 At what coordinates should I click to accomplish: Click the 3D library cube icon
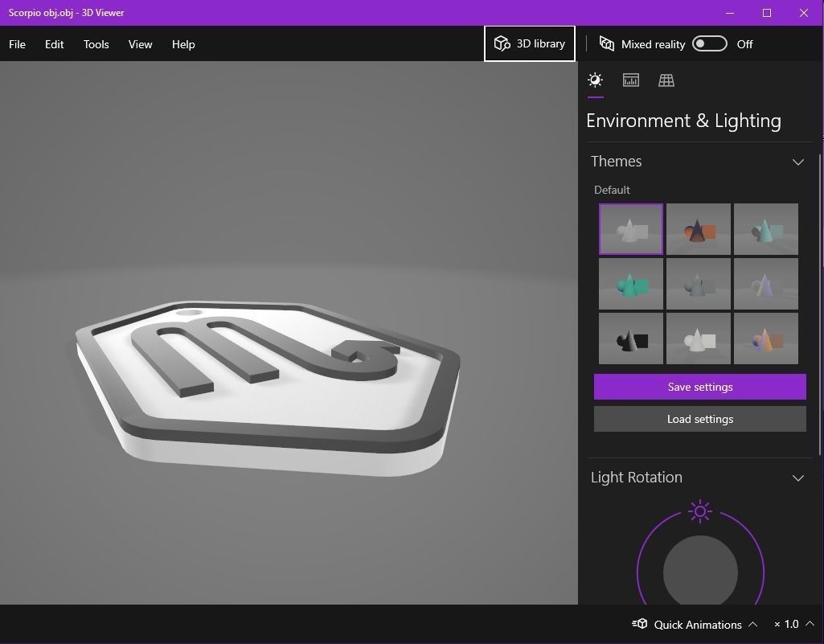(x=502, y=43)
